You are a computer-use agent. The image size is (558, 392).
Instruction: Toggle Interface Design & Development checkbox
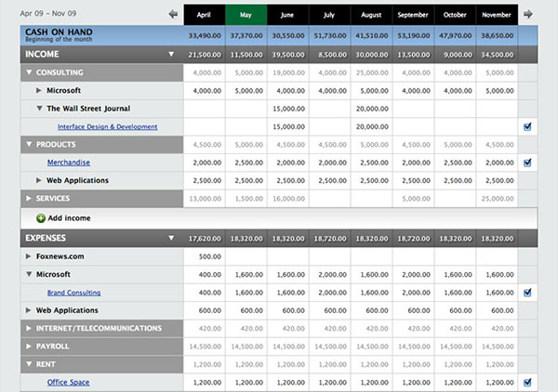coord(527,126)
